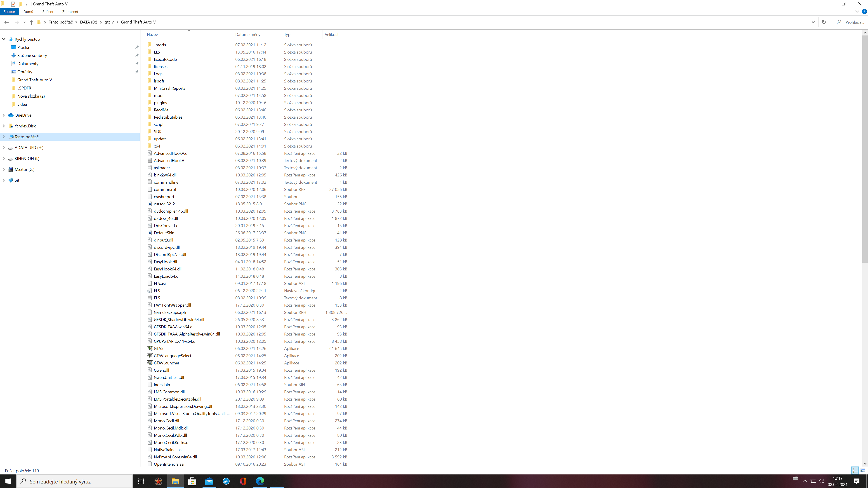Image resolution: width=868 pixels, height=488 pixels.
Task: Open the Zobrazení ribbon tab
Action: tap(70, 12)
